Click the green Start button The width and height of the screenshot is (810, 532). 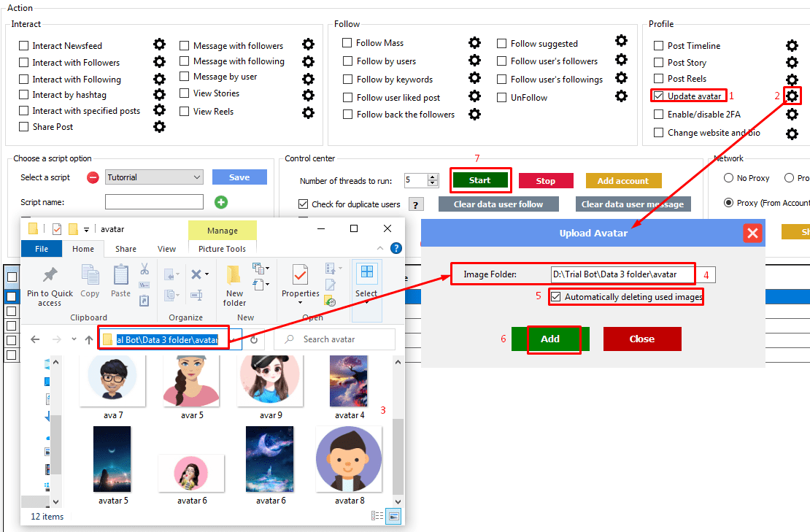[x=479, y=180]
